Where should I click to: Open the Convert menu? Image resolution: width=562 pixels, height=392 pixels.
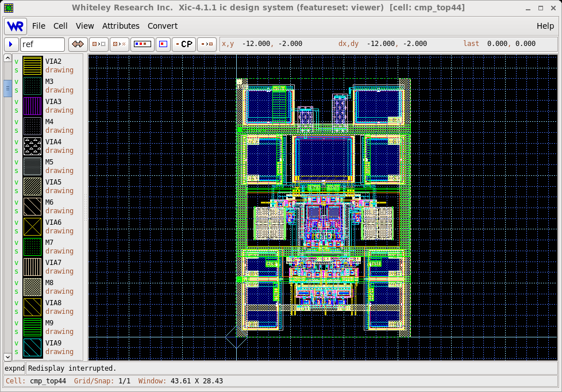point(163,26)
